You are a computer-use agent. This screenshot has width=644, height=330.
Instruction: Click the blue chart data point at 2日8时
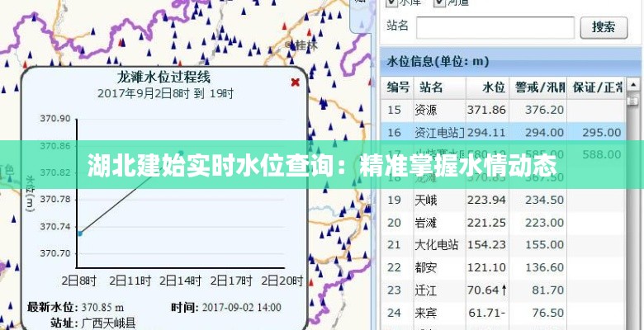tap(80, 233)
